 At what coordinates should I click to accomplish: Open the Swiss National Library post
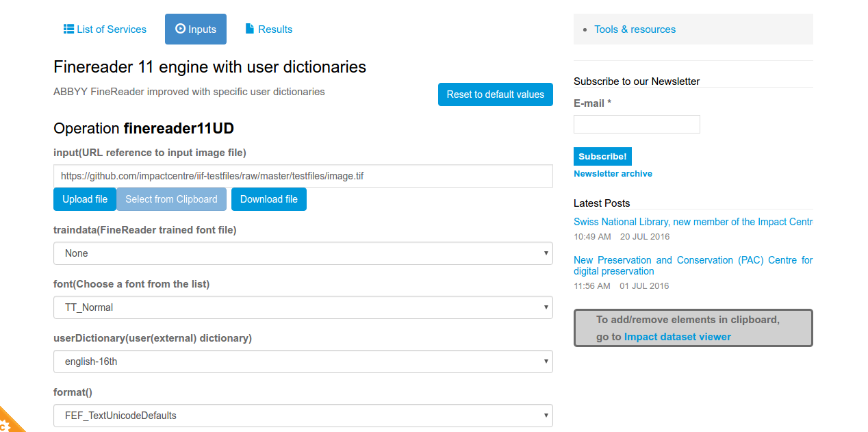click(693, 222)
